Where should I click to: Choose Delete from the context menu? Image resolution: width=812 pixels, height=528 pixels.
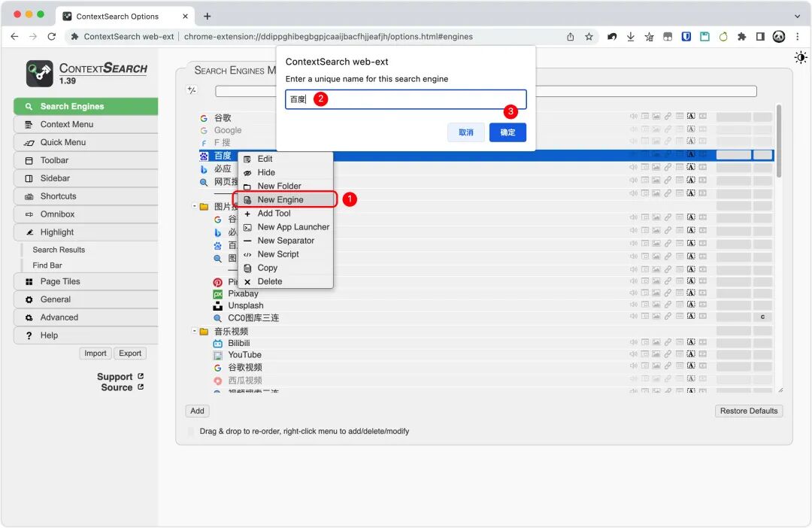[286, 281]
